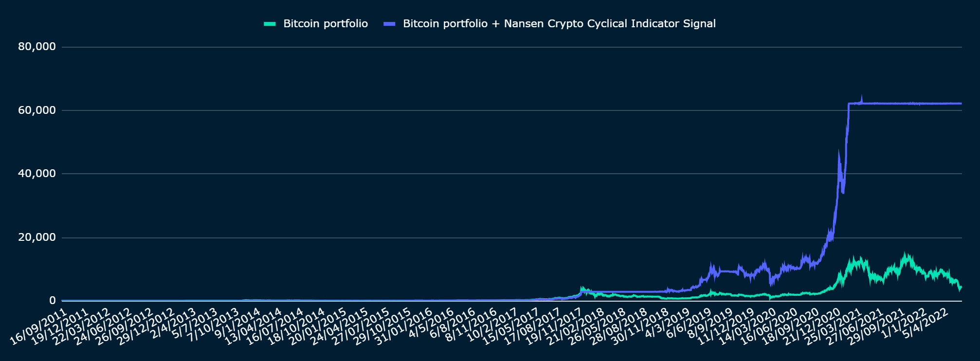
Task: Click the 0 y-axis baseline label
Action: [x=53, y=301]
